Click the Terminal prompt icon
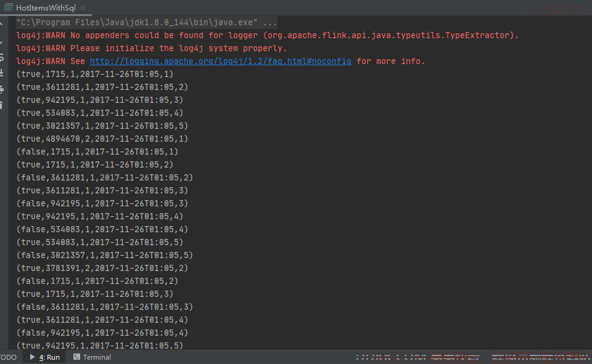592x364 pixels. point(76,357)
